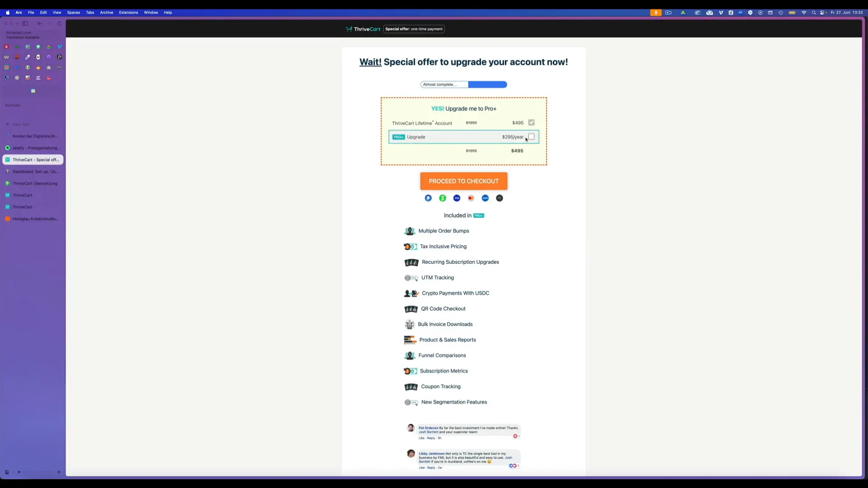Click Subscription Metrics feature text
868x488 pixels.
pos(443,371)
